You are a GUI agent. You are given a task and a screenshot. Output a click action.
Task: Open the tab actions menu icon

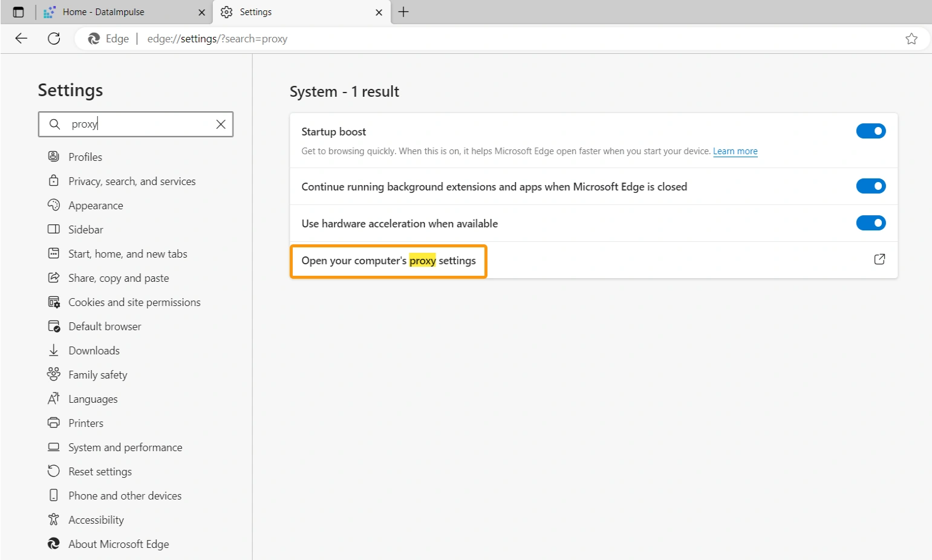(18, 12)
